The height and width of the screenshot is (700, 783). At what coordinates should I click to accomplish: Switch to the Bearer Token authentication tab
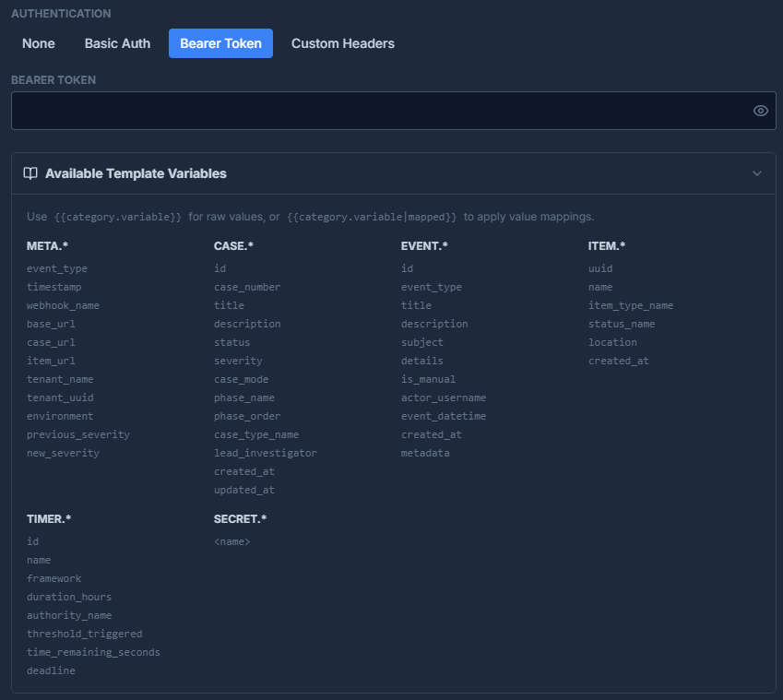(220, 43)
